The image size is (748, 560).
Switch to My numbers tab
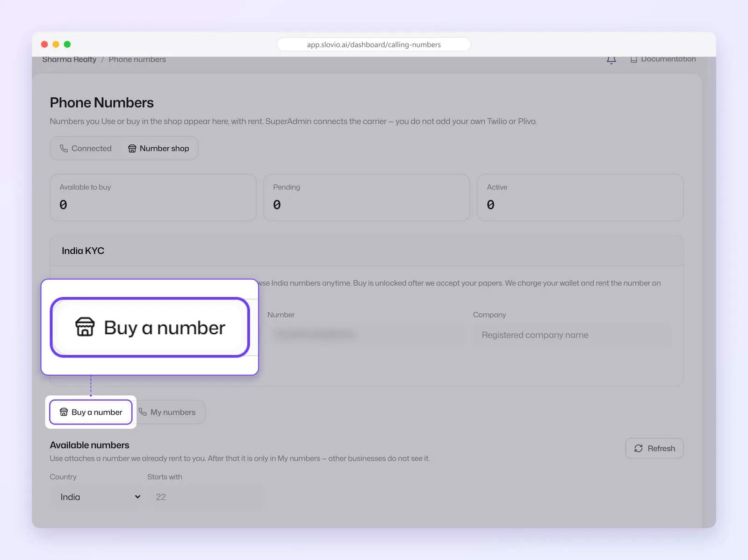coord(167,412)
